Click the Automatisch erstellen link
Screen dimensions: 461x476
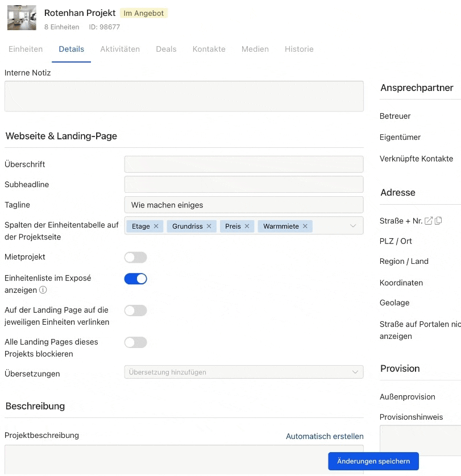click(325, 436)
